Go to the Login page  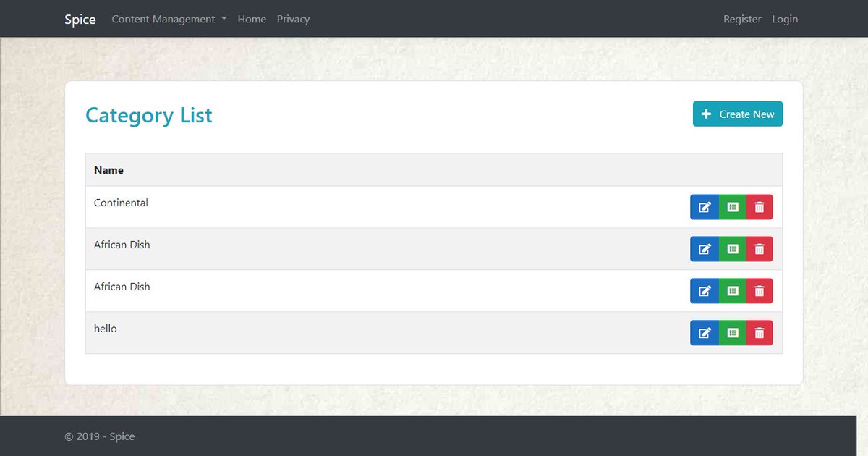pos(785,20)
